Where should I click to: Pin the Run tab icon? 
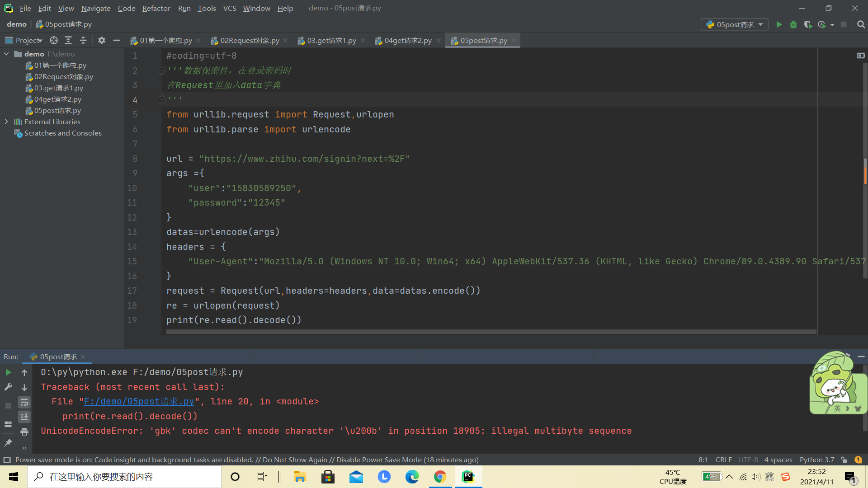point(8,443)
